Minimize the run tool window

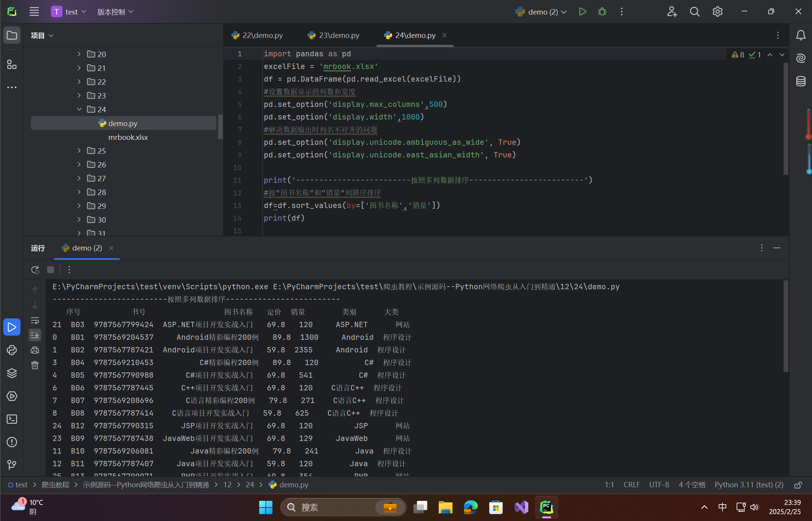tap(777, 248)
